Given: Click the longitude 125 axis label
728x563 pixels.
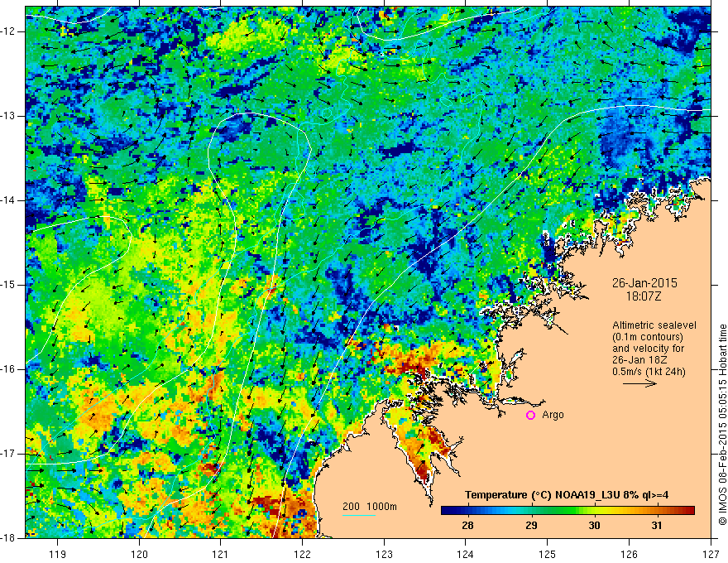Looking at the screenshot, I should (x=548, y=554).
